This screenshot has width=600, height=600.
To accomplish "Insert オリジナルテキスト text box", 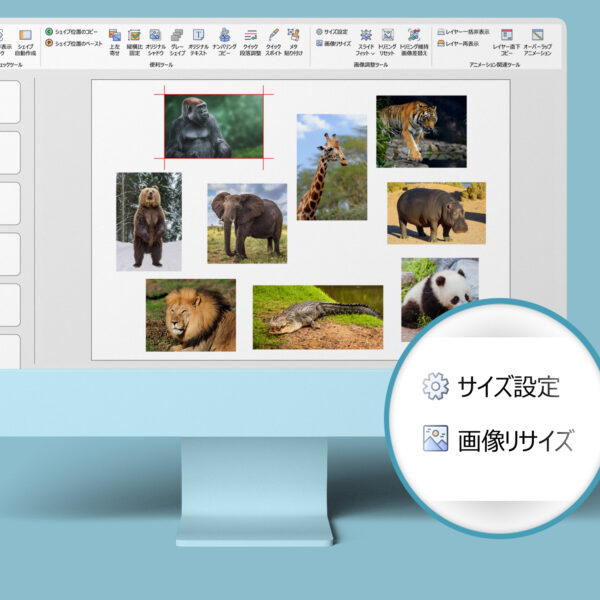I will [199, 42].
